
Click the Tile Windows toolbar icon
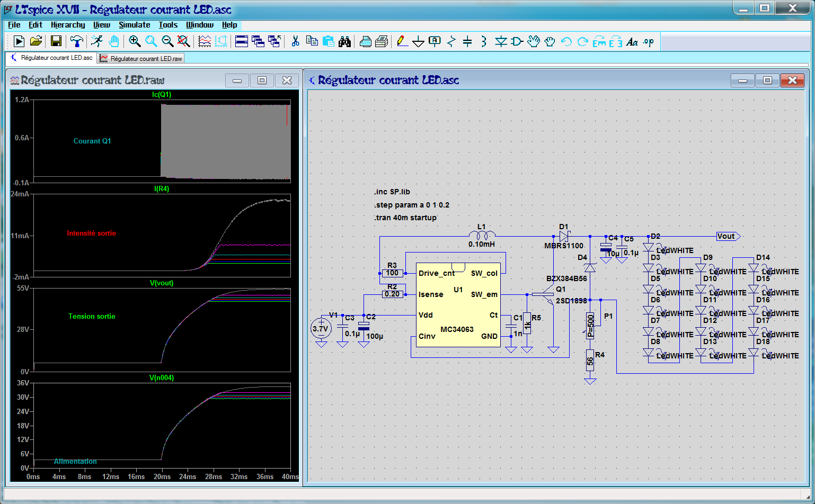point(242,41)
